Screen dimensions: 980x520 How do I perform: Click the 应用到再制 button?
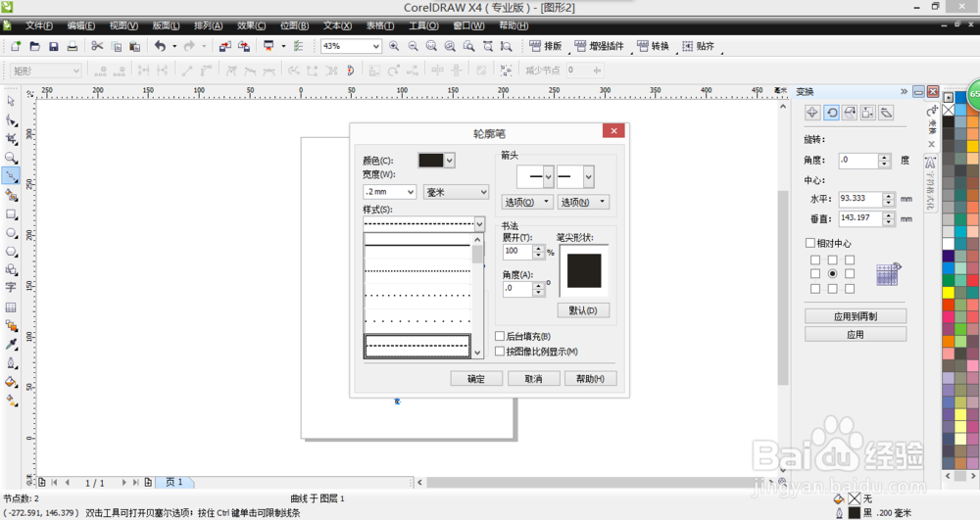pos(856,316)
